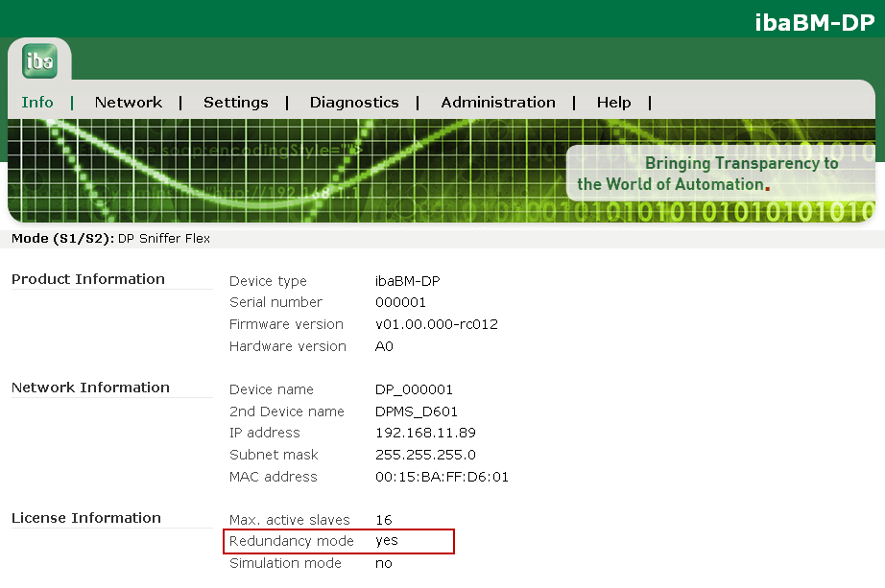Click the Max. active slaves label
Viewport: 885px width, 588px height.
[290, 520]
